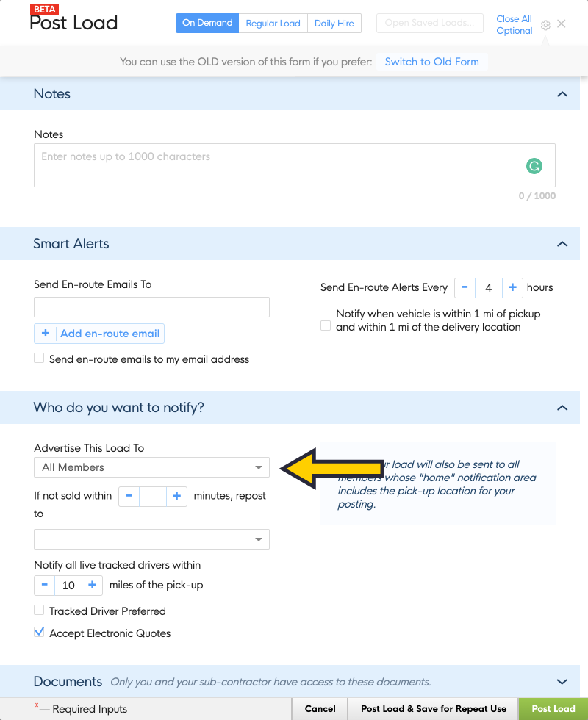Open Advertise This Load To dropdown

(x=151, y=467)
